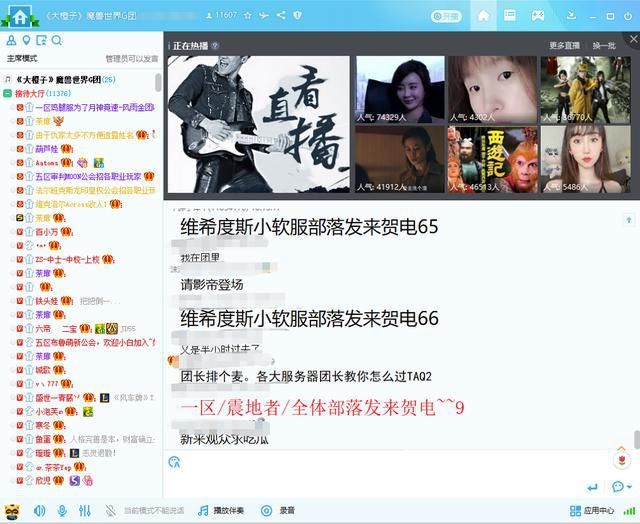Open the 西游记 stream thumbnail

pos(493,159)
